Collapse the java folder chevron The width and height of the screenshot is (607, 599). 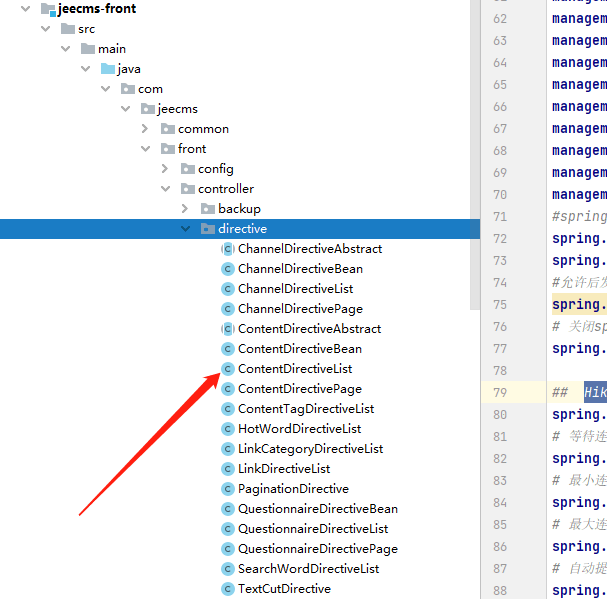pos(86,69)
